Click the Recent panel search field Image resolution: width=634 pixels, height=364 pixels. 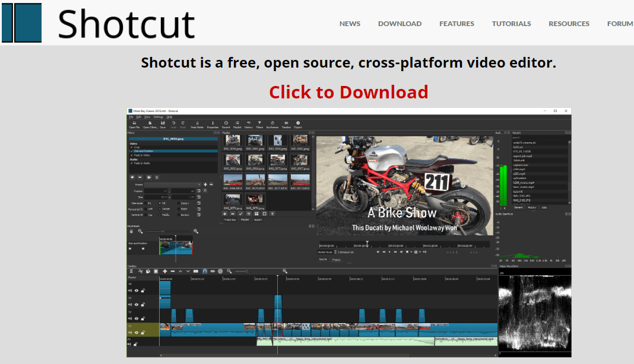coord(540,138)
